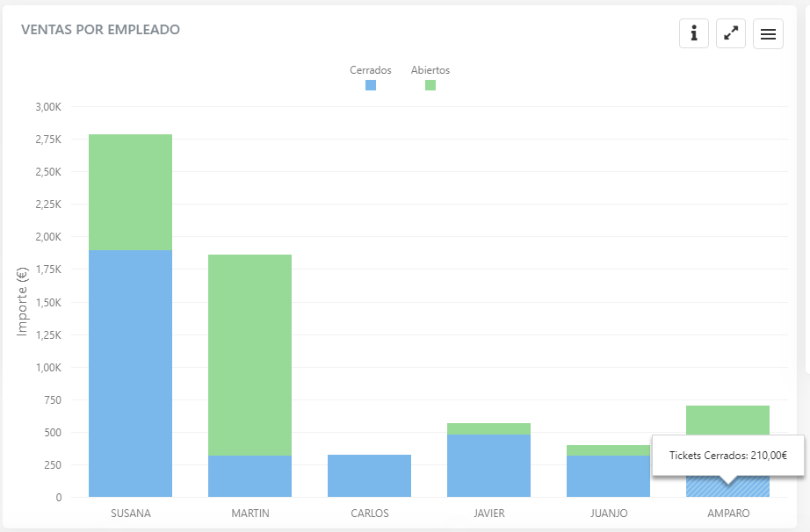
Task: Click Javier's blue closed tickets bar
Action: coord(488,465)
